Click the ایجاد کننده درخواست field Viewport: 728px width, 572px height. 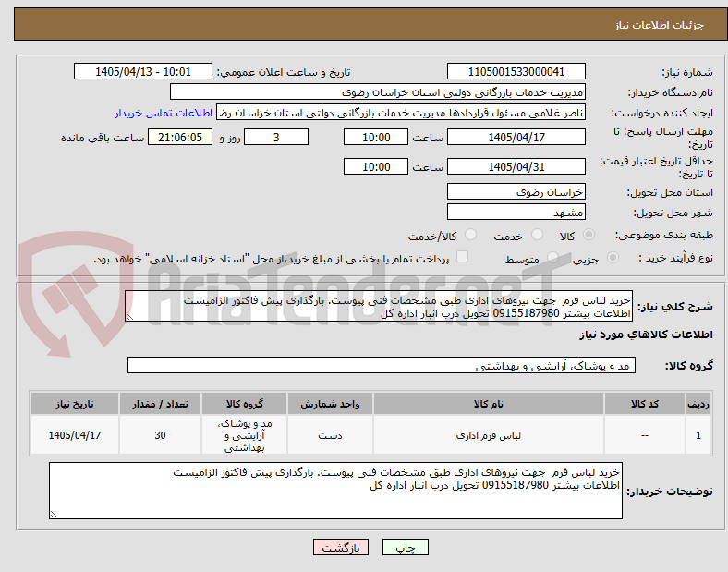401,113
